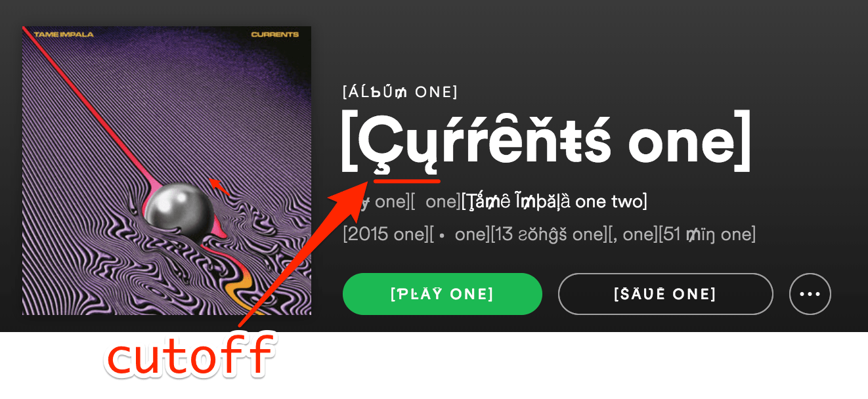This screenshot has width=868, height=399.
Task: Click the Album One label above title
Action: click(x=400, y=93)
